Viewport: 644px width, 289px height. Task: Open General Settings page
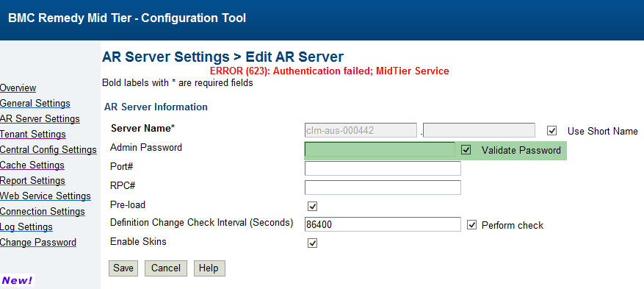(x=35, y=103)
